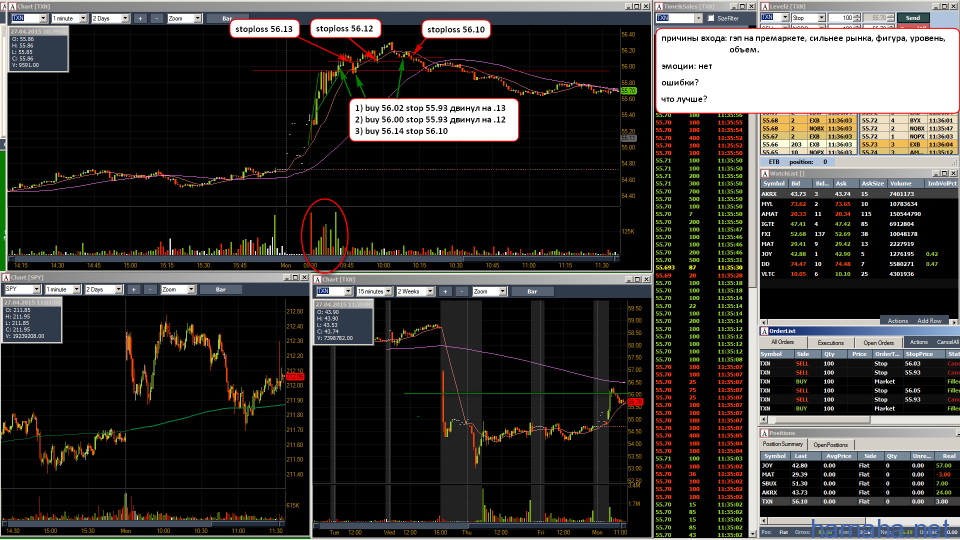Select AMAT row in WatchList
The height and width of the screenshot is (540, 960).
860,214
